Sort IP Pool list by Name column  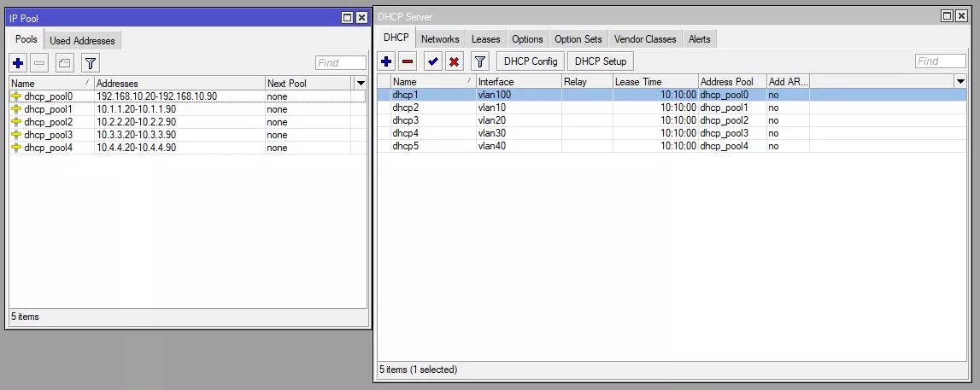point(51,83)
